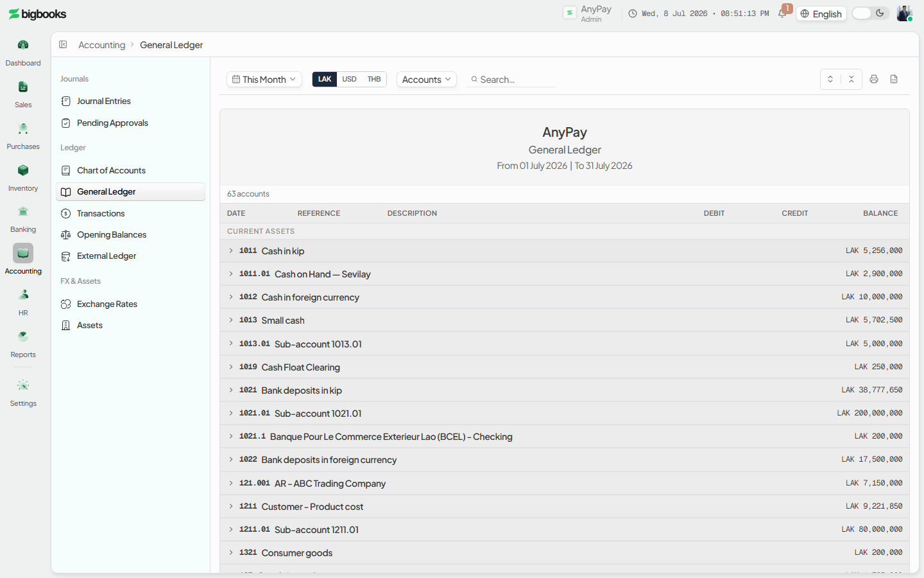Image resolution: width=924 pixels, height=578 pixels.
Task: Click the 63 accounts count
Action: (x=248, y=194)
